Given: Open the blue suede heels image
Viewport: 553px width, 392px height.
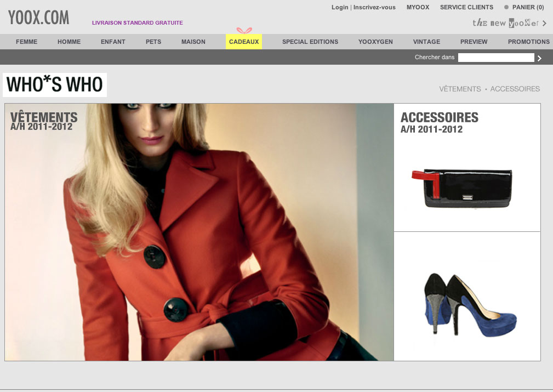Looking at the screenshot, I should 470,305.
